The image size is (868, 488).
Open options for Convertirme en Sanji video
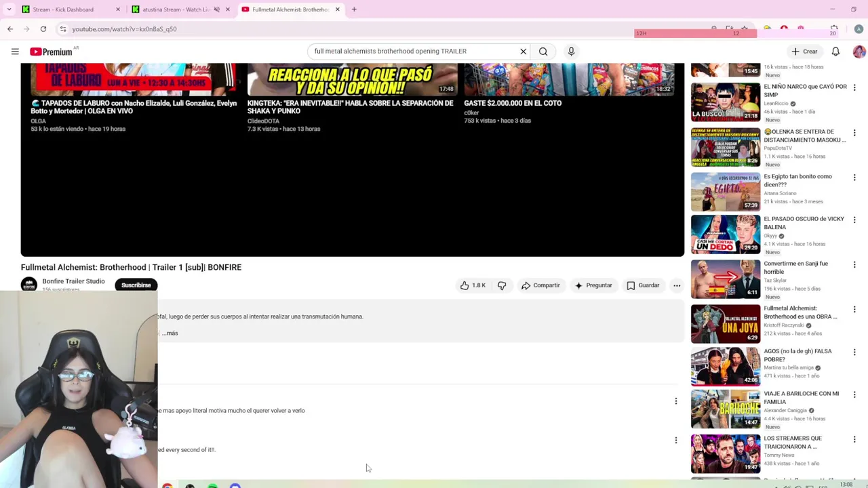click(x=854, y=264)
